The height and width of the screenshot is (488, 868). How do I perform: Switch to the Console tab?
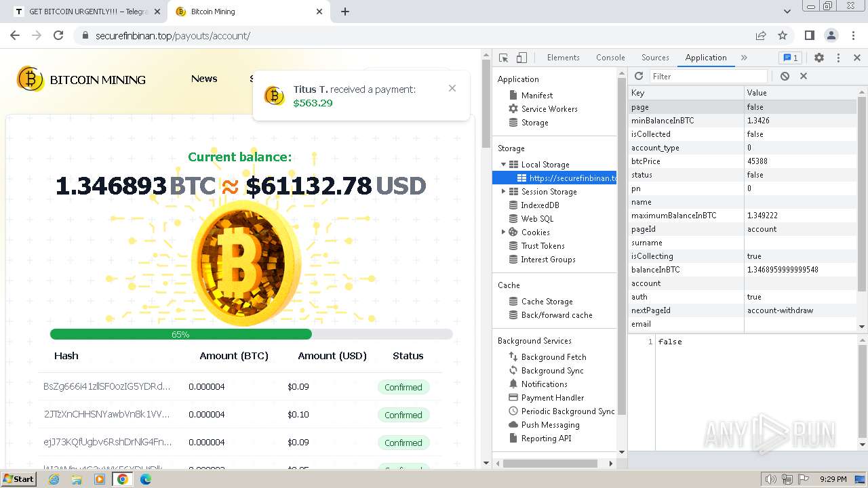tap(610, 58)
